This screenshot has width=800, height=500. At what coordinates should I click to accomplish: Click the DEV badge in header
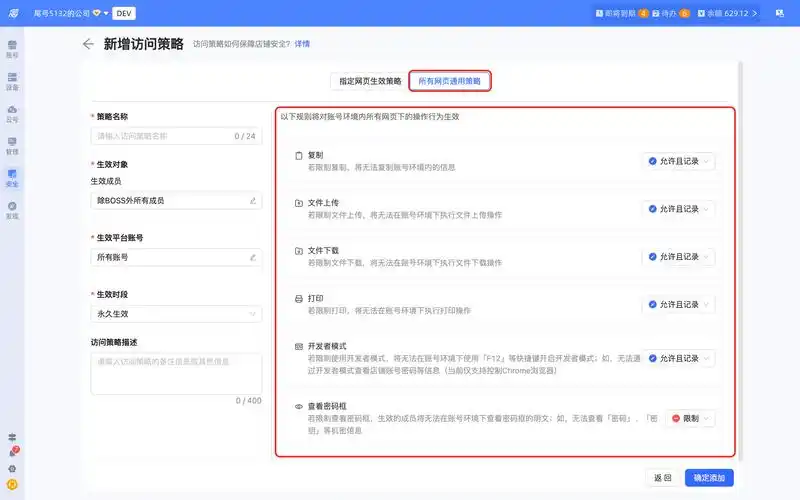[x=124, y=13]
